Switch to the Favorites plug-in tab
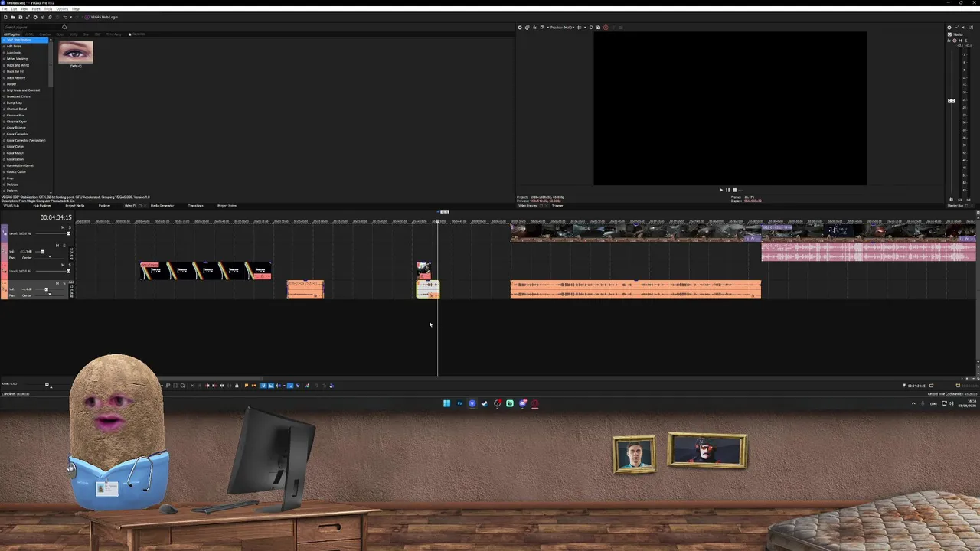 (137, 34)
